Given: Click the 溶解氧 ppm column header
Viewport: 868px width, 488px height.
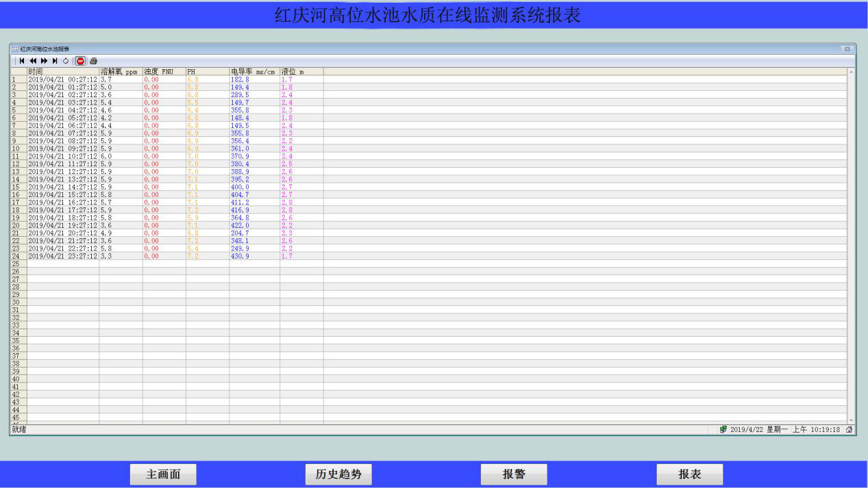Looking at the screenshot, I should [121, 71].
